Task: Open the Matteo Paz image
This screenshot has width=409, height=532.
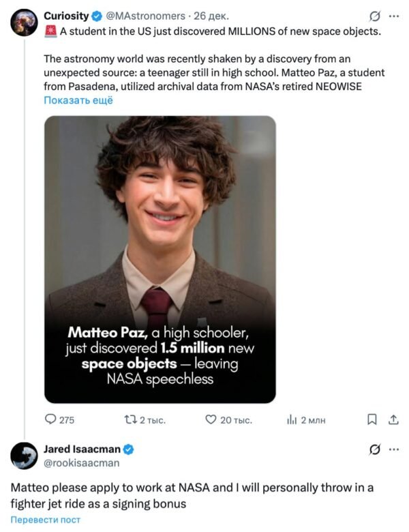Action: coord(160,260)
